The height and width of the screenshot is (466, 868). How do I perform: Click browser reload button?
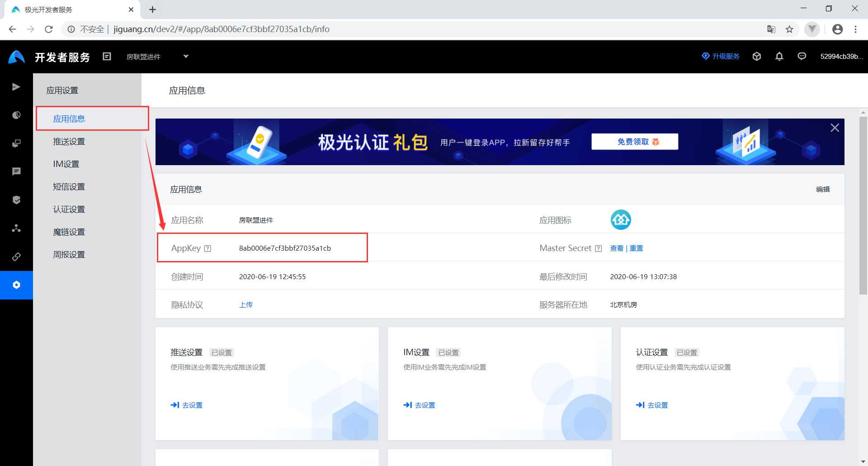pyautogui.click(x=49, y=29)
